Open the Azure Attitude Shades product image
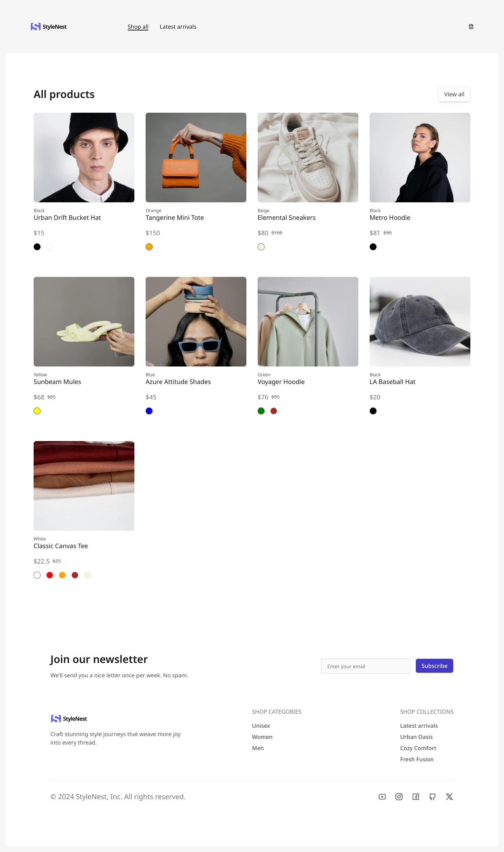 (196, 322)
